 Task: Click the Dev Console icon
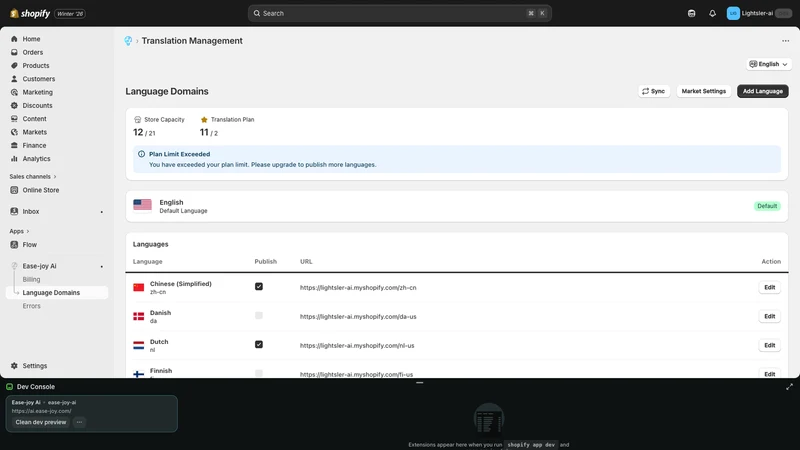click(10, 387)
